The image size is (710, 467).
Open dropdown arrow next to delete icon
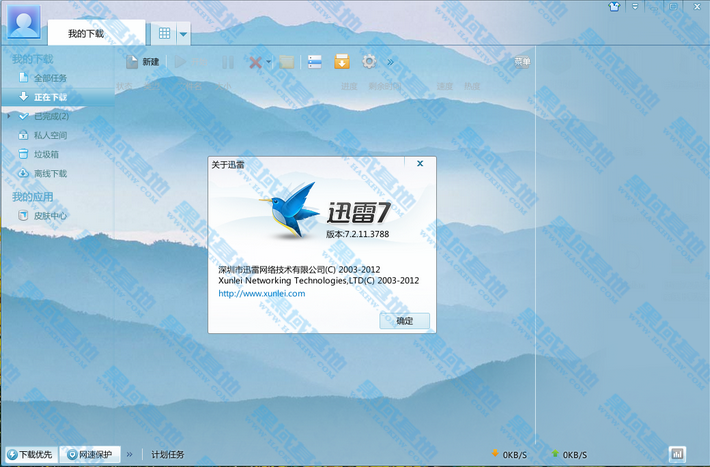tap(268, 62)
